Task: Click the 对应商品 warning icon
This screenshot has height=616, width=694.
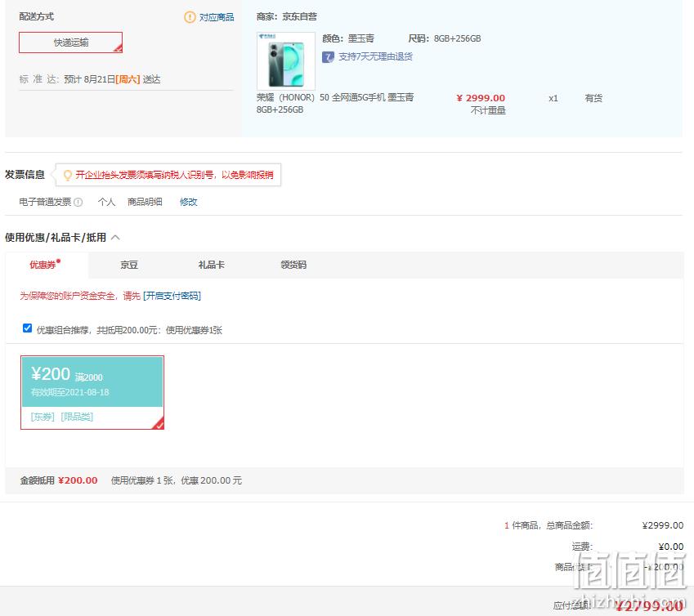Action: (190, 17)
